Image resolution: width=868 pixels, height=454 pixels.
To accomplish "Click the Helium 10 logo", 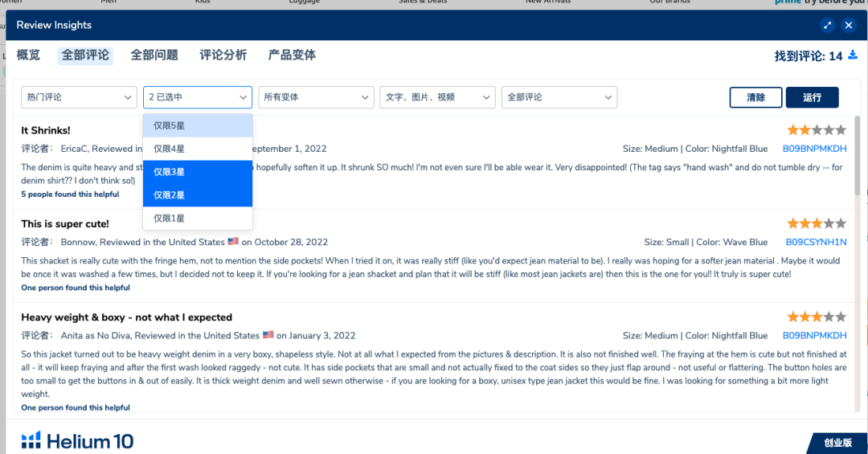I will tap(77, 440).
